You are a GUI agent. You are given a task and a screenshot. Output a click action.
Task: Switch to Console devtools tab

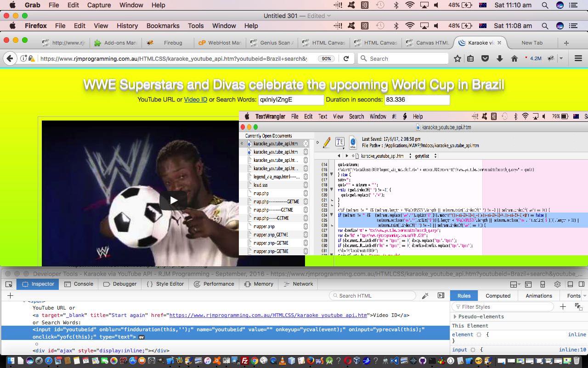79,284
